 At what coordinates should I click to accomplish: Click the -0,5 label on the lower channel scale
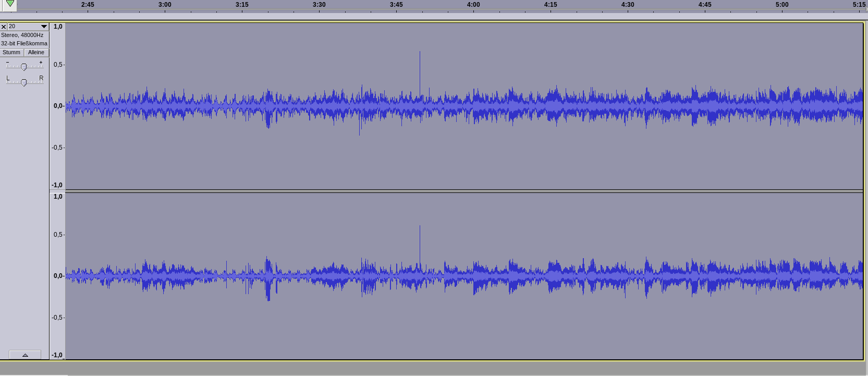point(57,318)
